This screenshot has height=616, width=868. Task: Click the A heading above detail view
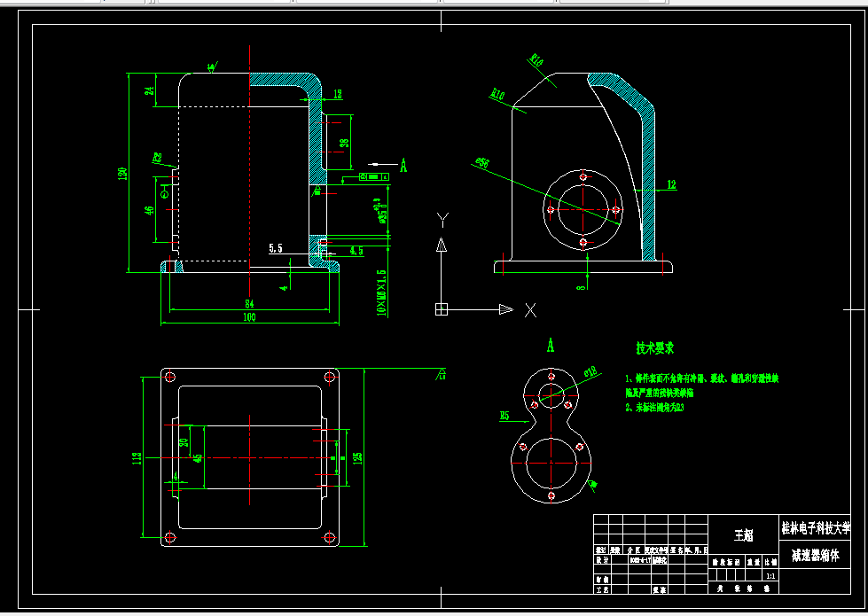click(551, 346)
